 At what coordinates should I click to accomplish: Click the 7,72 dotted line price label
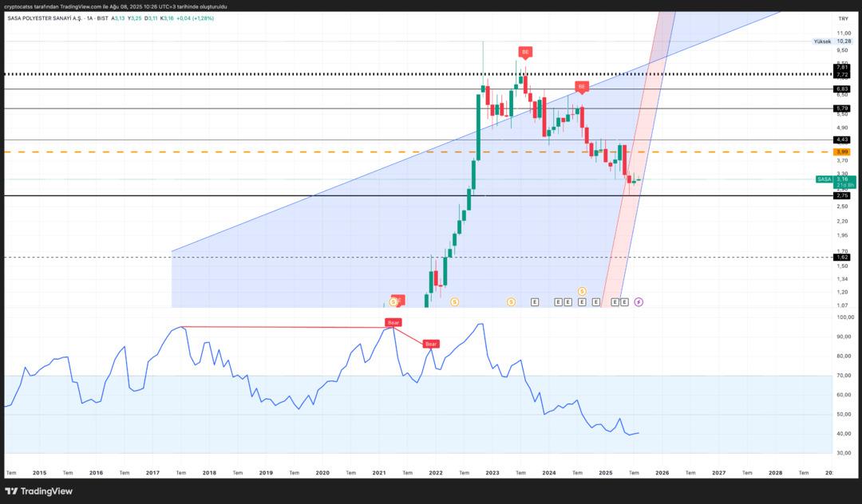point(842,74)
